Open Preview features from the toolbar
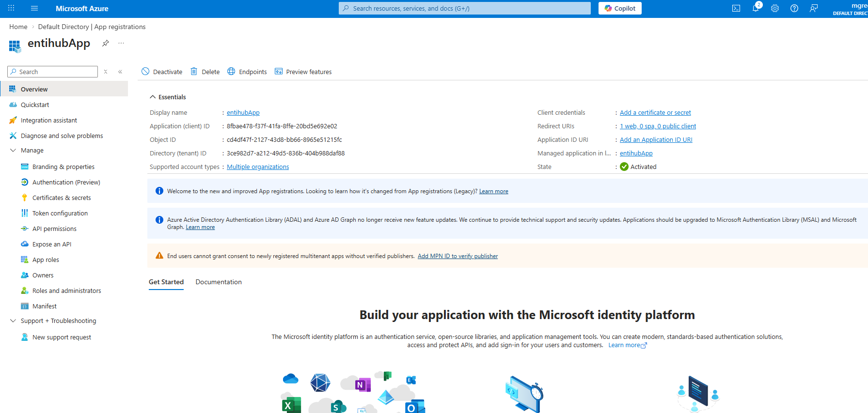868x413 pixels. pos(303,72)
